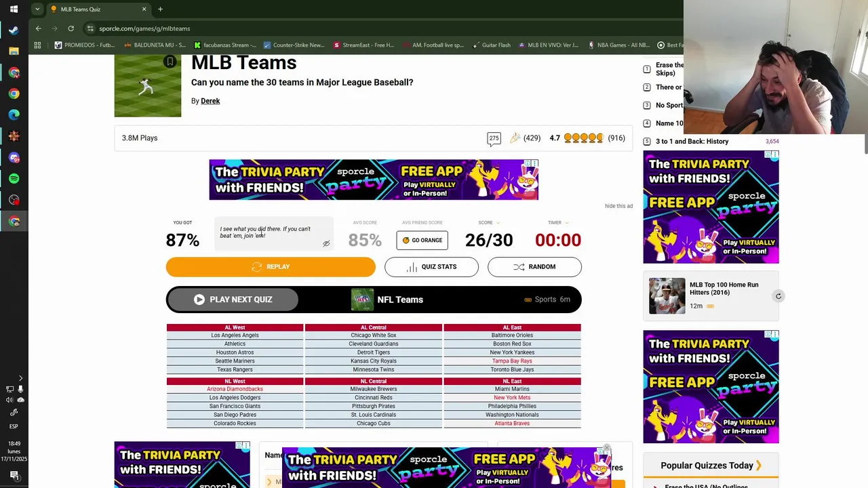The image size is (868, 488).
Task: Show hidden tray icons chevron
Action: click(20, 378)
